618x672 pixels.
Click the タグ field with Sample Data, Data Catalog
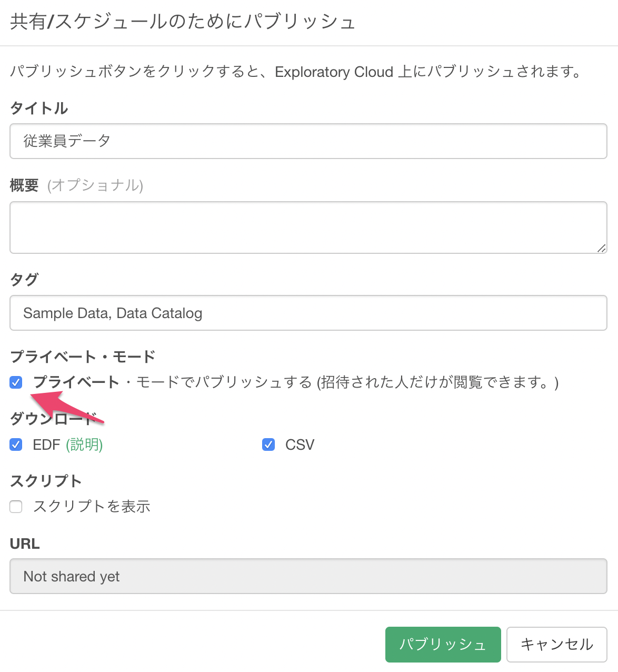click(308, 313)
